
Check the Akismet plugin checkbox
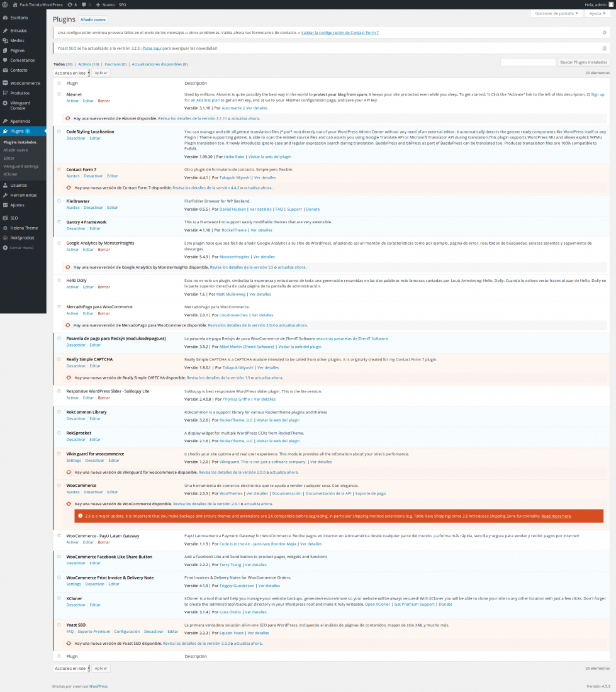59,94
